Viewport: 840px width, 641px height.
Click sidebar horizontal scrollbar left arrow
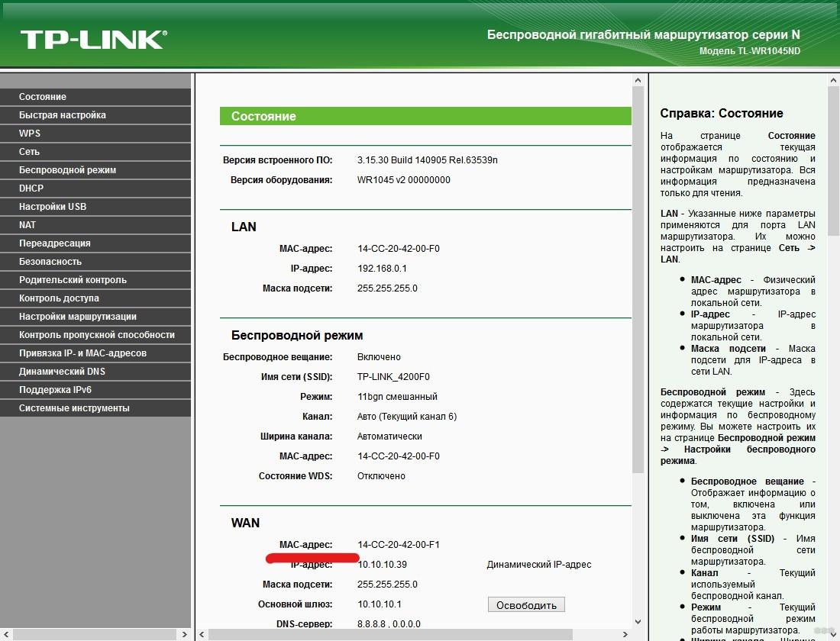point(6,635)
